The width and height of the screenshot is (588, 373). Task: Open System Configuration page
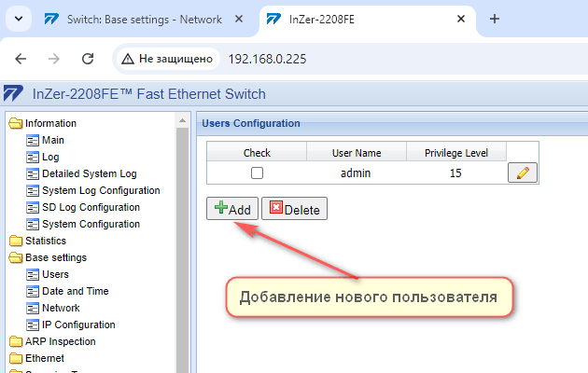click(x=91, y=224)
